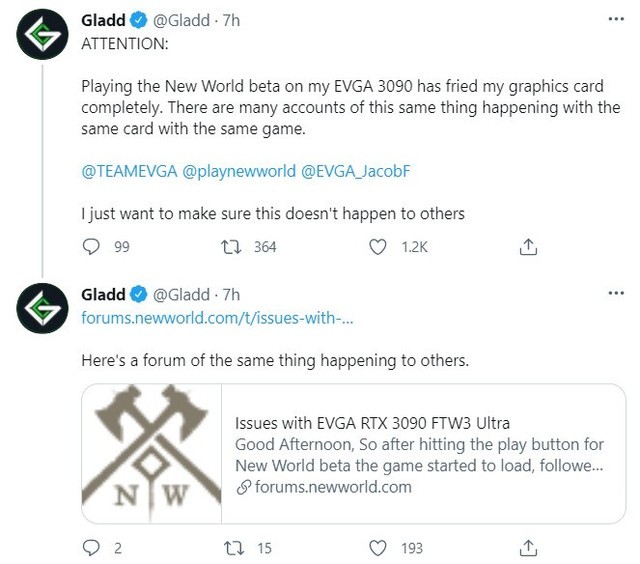The width and height of the screenshot is (640, 564).
Task: Open the @playnewworld mention
Action: tap(239, 171)
